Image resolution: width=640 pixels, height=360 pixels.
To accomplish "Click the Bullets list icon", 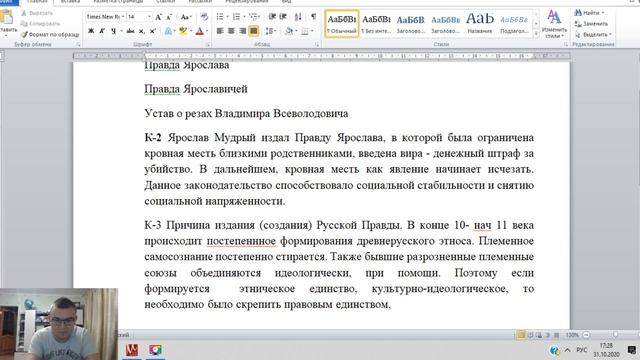I will (x=220, y=17).
